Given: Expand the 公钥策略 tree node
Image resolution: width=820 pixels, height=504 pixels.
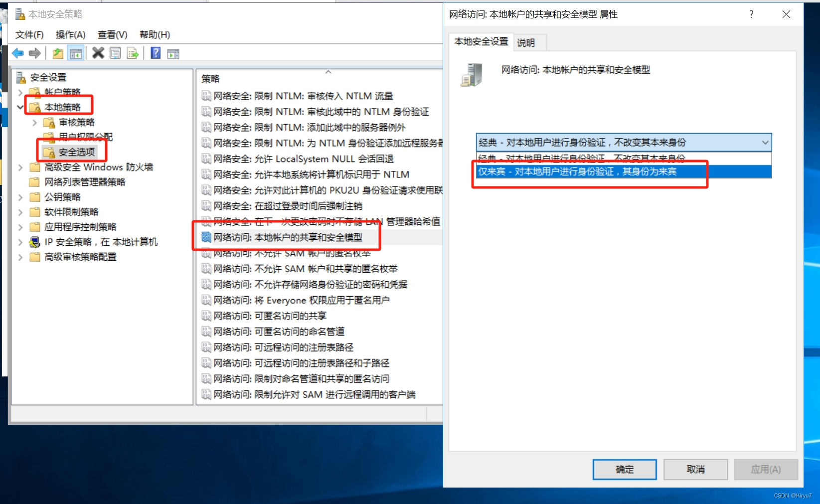Looking at the screenshot, I should [x=20, y=197].
